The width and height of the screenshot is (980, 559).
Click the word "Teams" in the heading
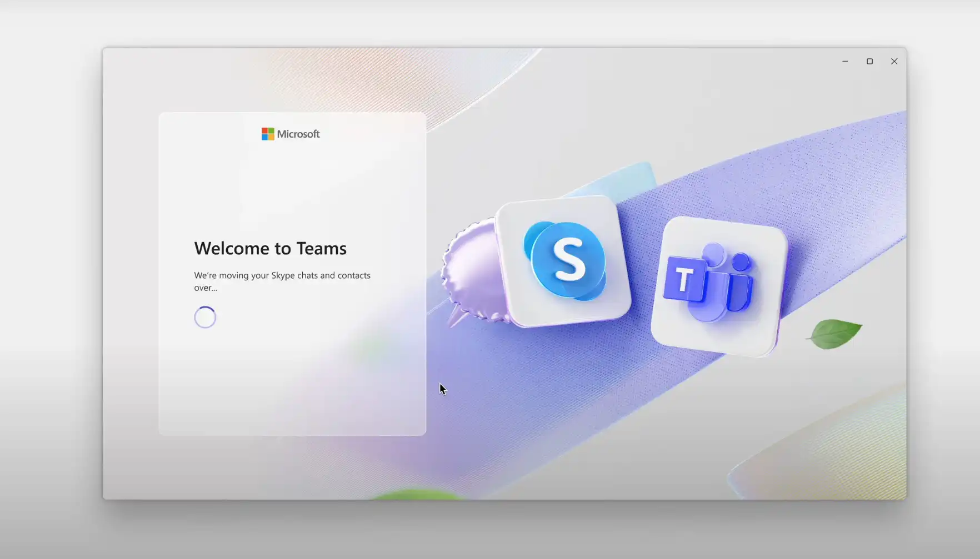click(x=321, y=248)
